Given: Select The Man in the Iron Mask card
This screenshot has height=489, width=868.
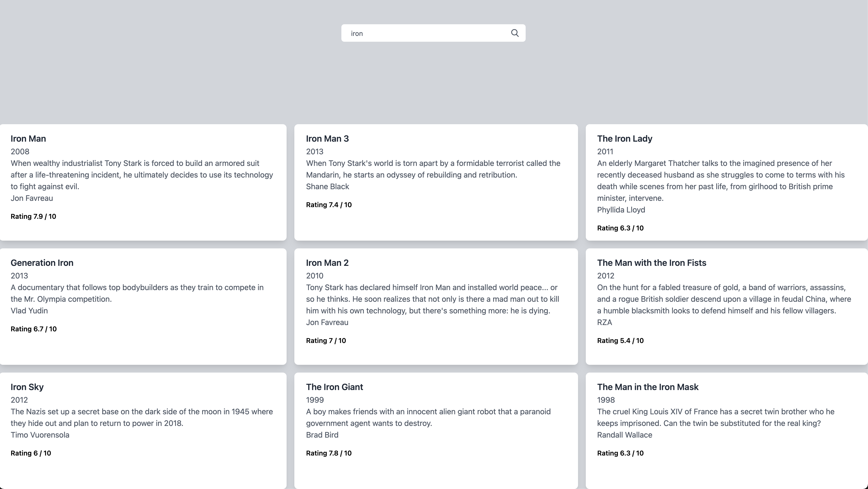Looking at the screenshot, I should coord(648,387).
